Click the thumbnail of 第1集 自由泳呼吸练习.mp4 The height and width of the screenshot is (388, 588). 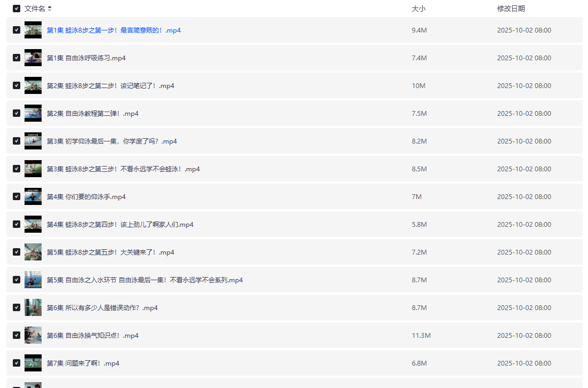tap(33, 58)
